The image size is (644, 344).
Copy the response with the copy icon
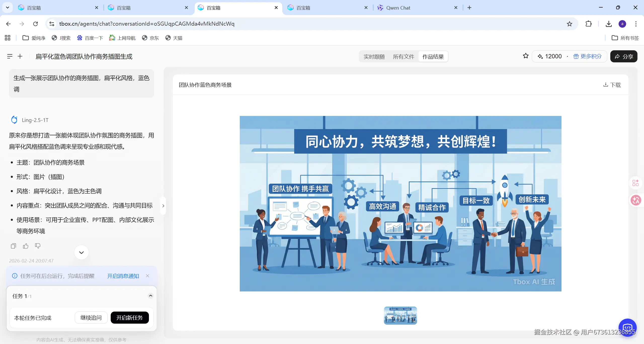point(13,246)
